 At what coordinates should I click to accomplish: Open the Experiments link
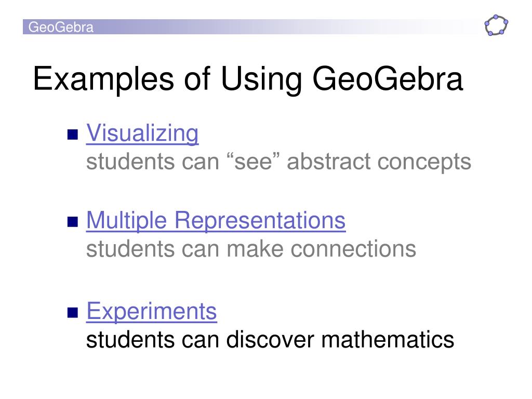[x=151, y=311]
